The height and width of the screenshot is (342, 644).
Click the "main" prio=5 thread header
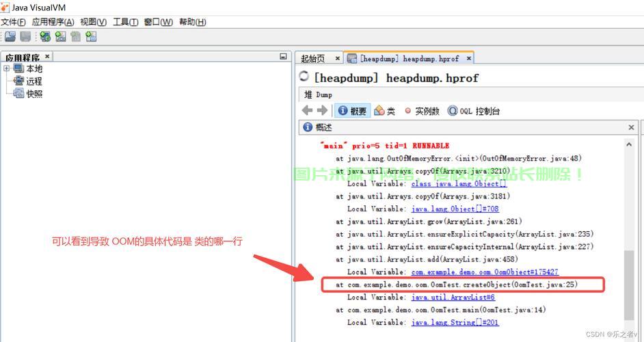(x=384, y=146)
